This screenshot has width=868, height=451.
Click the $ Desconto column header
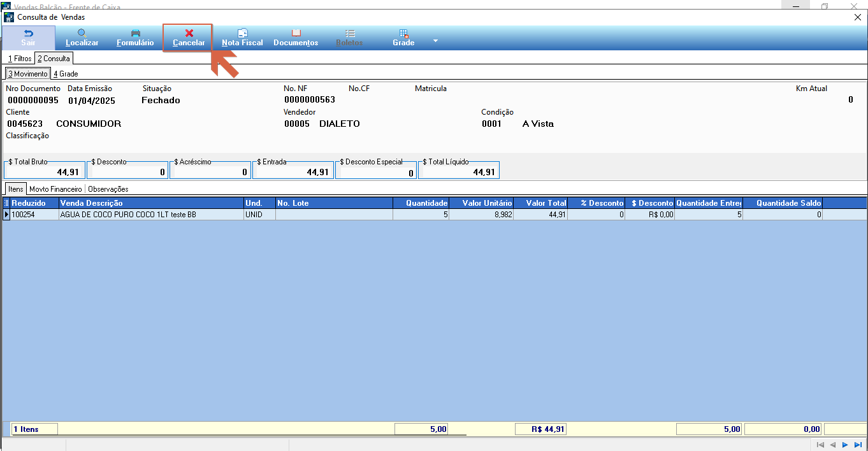649,203
